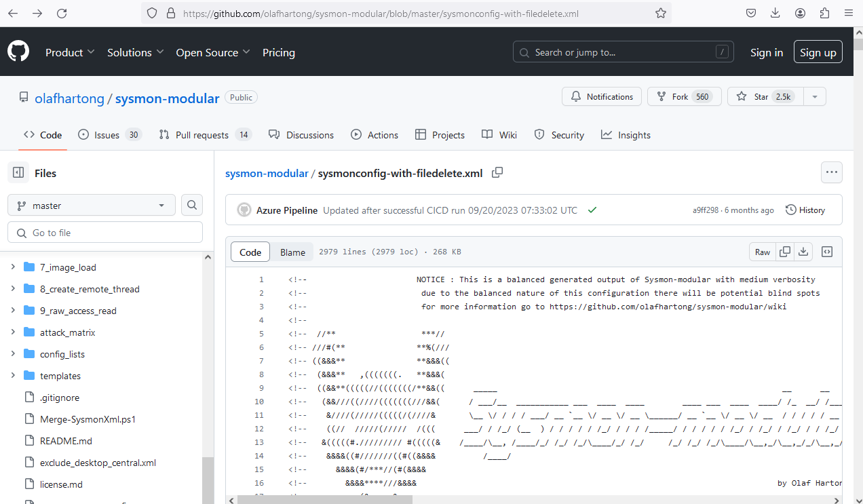863x504 pixels.
Task: Open the sysmon-modular repository link in header
Action: coord(168,98)
